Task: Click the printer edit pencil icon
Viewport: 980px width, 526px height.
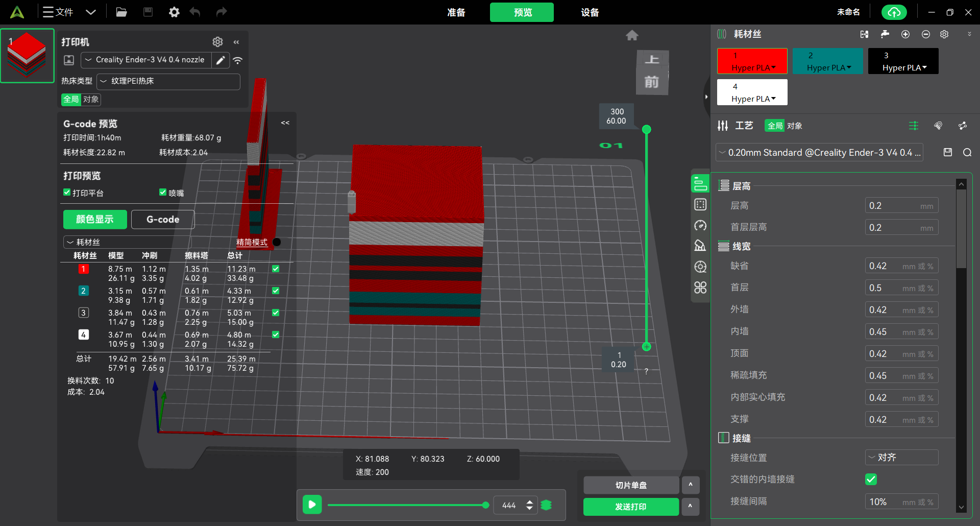Action: click(220, 60)
